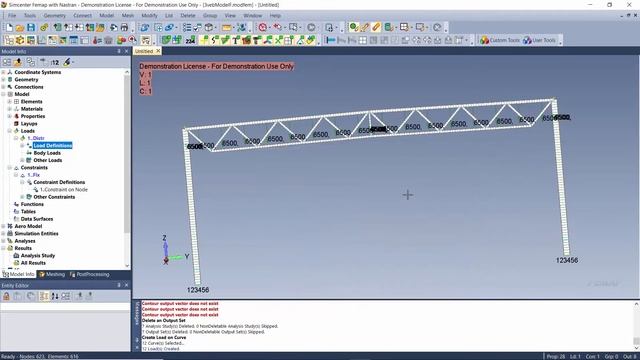The width and height of the screenshot is (640, 360).
Task: Expand the Materials tree node
Action: [x=10, y=109]
